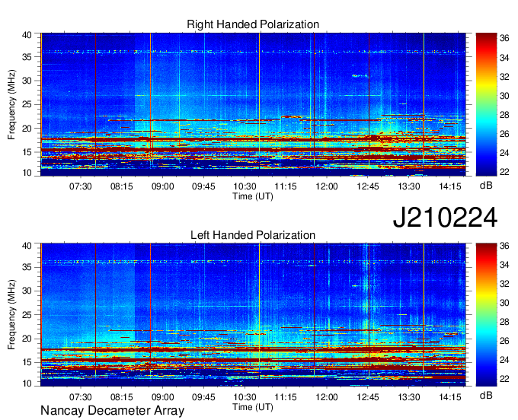The width and height of the screenshot is (518, 420).
Task: Click the 24 dB value on Left Handed colorbar
Action: click(504, 360)
